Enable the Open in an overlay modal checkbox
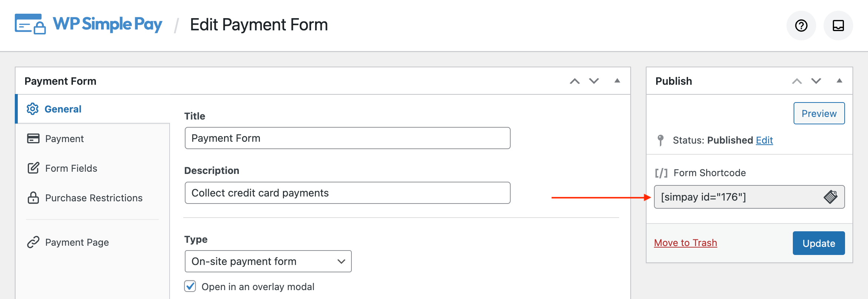This screenshot has width=868, height=299. (x=190, y=286)
